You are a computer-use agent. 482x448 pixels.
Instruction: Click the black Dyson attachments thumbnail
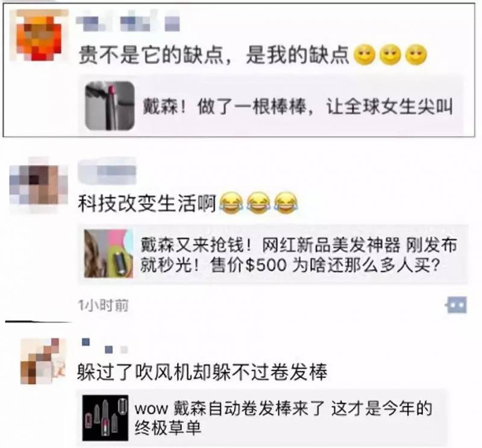click(x=105, y=418)
